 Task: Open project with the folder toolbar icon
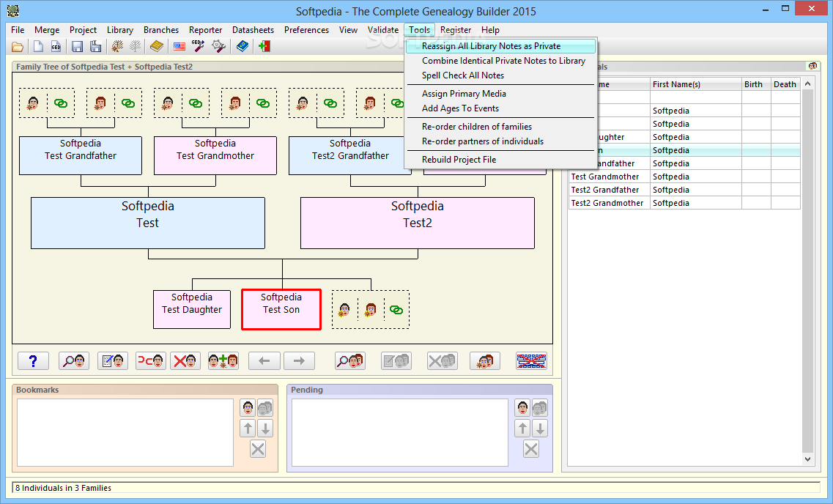click(x=18, y=47)
